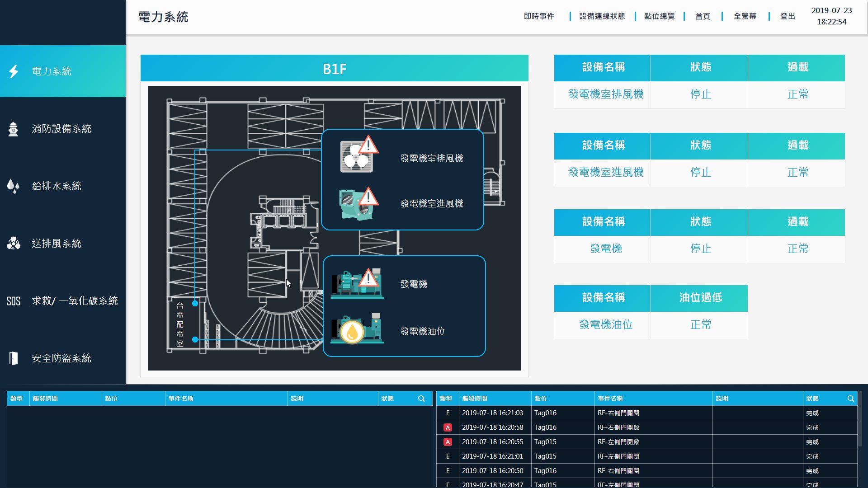This screenshot has height=488, width=868.
Task: Click 登出 to log out
Action: (788, 16)
